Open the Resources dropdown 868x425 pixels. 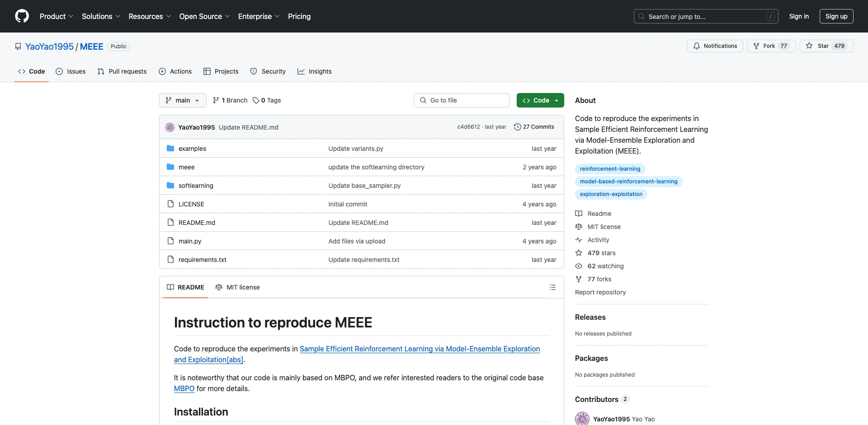150,16
